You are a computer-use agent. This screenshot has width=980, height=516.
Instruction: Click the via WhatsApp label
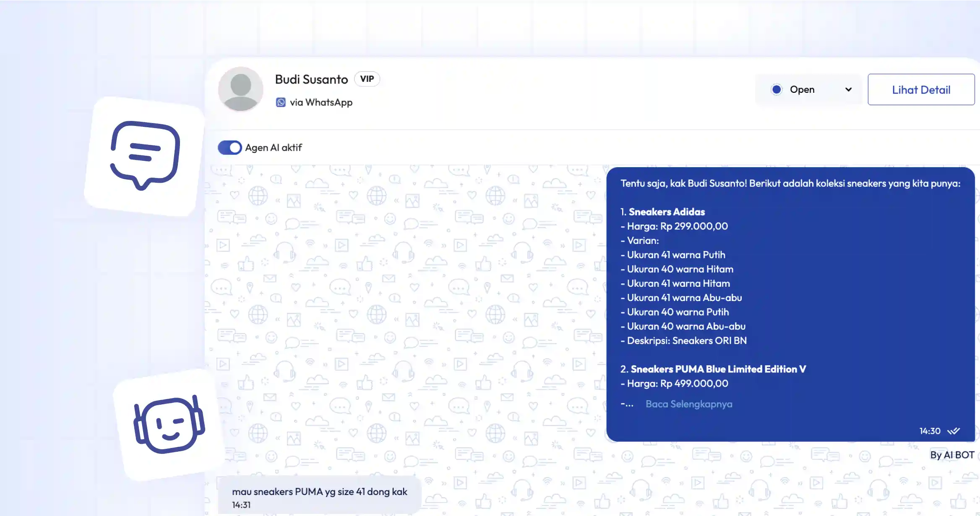(x=321, y=102)
